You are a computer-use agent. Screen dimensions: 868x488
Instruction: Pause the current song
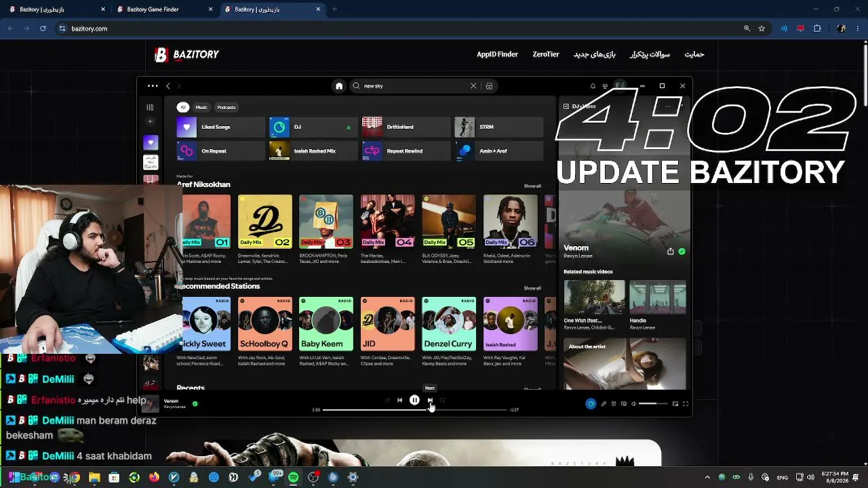click(x=414, y=401)
